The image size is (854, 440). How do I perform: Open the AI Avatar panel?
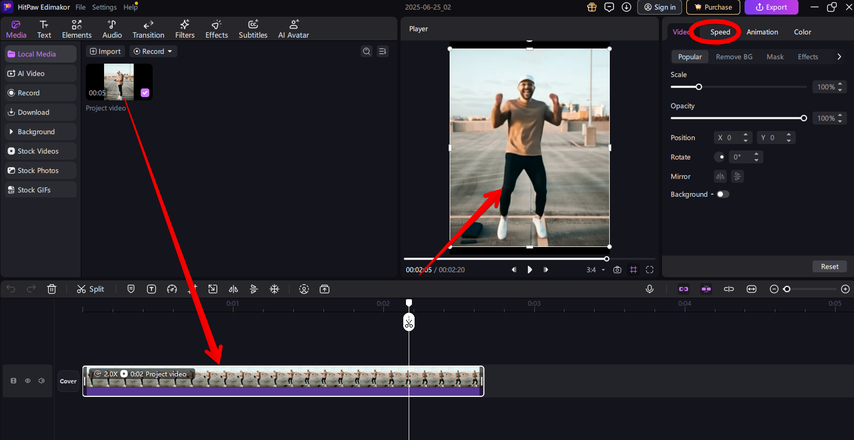[294, 29]
